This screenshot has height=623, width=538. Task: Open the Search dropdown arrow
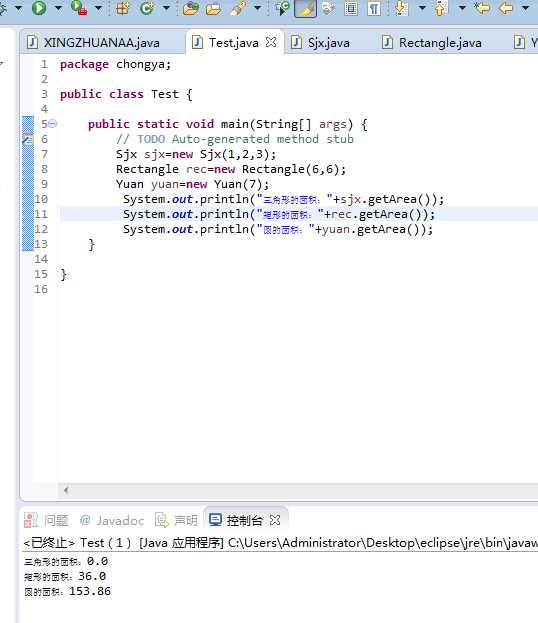[257, 8]
